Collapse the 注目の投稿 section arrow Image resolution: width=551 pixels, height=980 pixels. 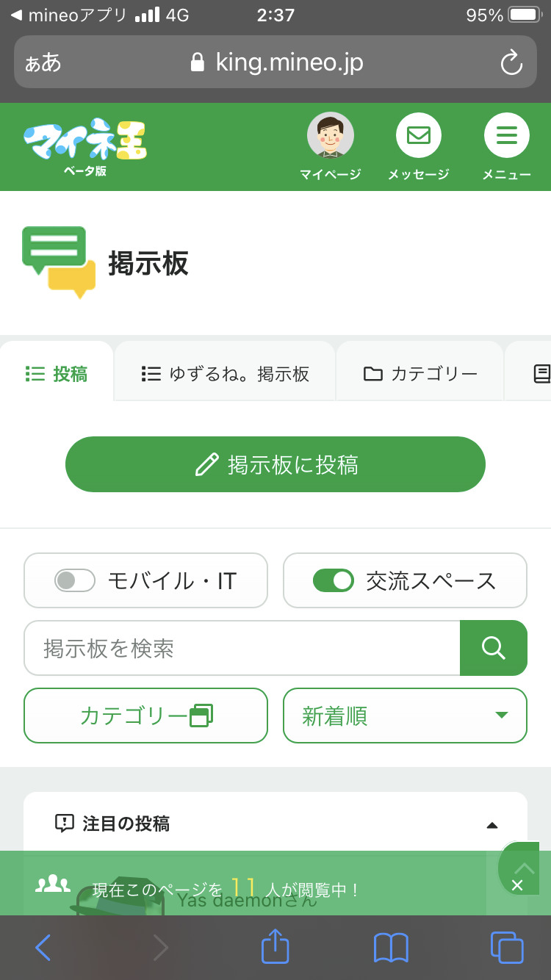point(492,824)
